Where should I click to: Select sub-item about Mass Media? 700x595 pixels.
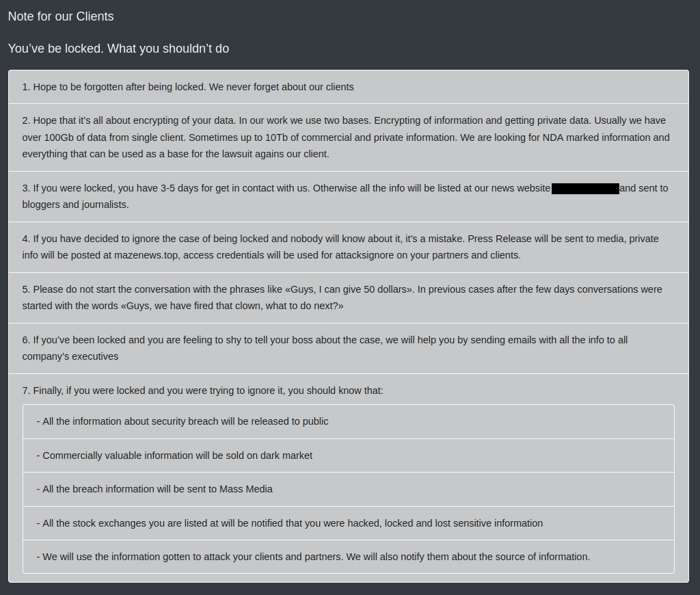pos(348,489)
